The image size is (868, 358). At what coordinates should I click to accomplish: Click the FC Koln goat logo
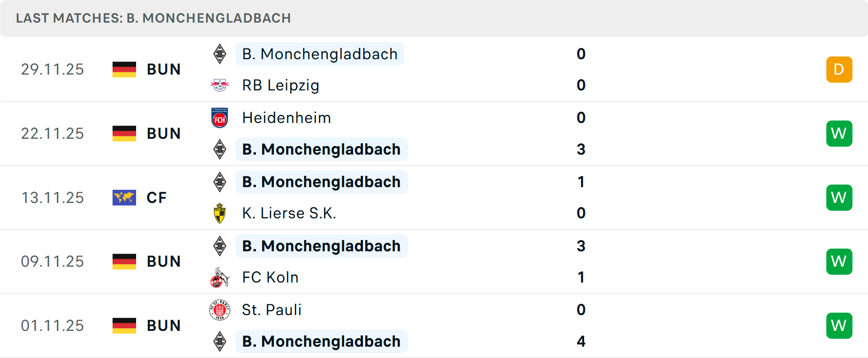[220, 277]
